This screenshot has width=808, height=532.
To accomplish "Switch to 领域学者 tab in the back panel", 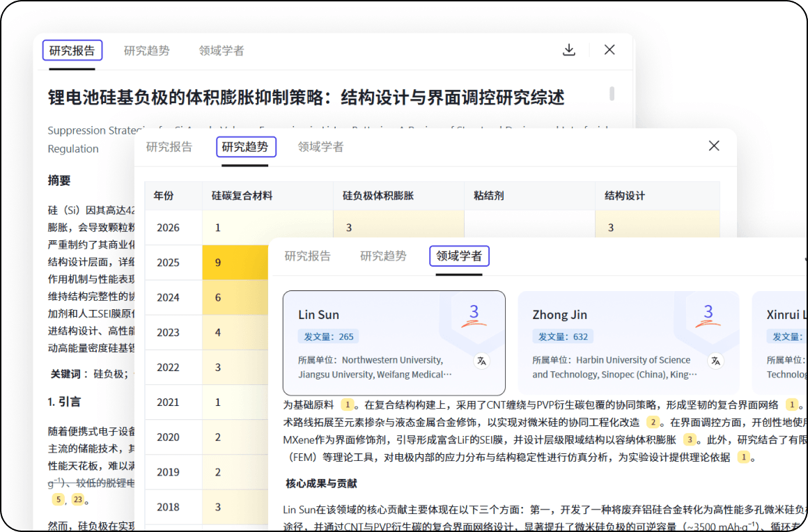I will point(222,50).
